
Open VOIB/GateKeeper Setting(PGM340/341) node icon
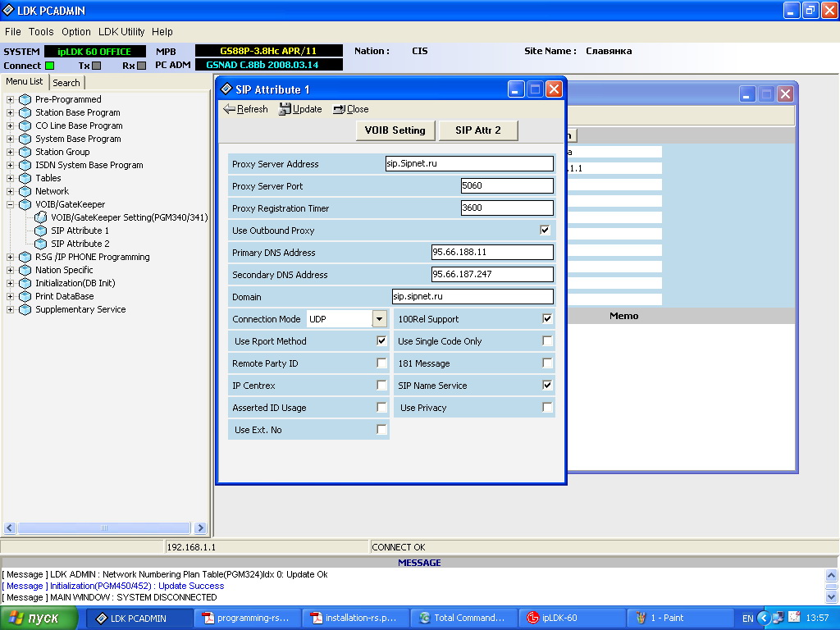tap(41, 217)
